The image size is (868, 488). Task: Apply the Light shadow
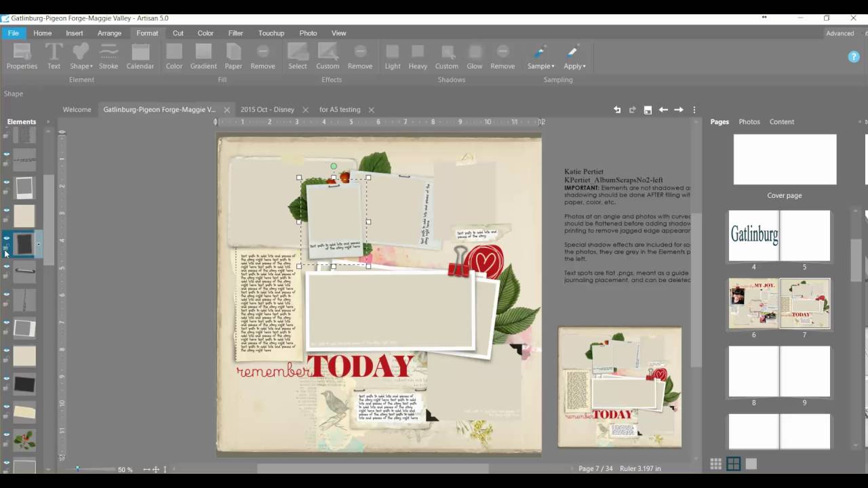393,56
